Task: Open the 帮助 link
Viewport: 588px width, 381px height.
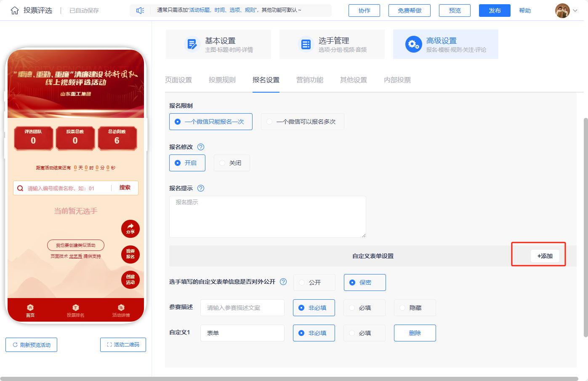Action: coord(525,11)
